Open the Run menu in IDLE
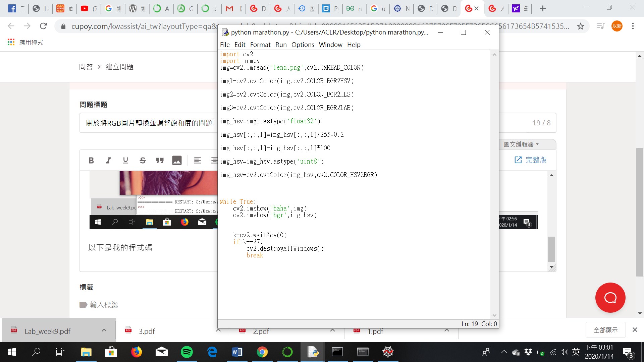 (281, 45)
